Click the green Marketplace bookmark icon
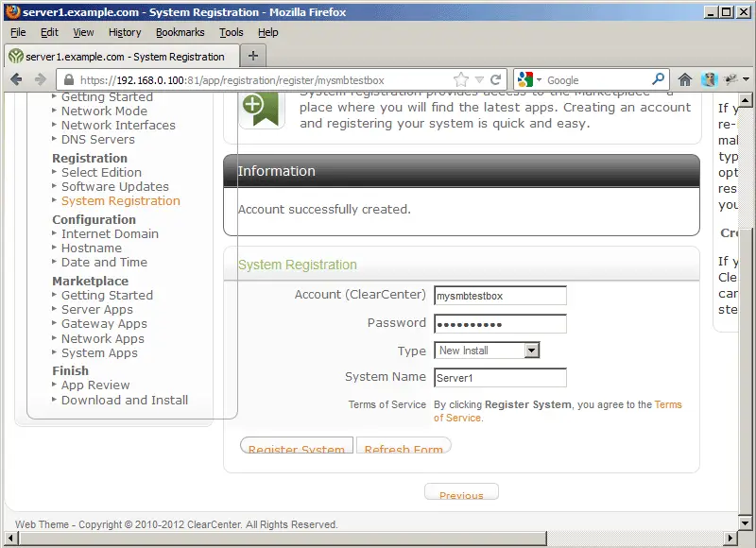 [x=253, y=107]
